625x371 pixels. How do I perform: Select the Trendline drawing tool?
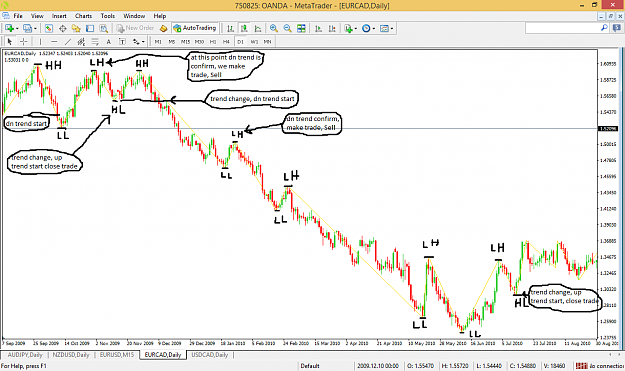68,41
